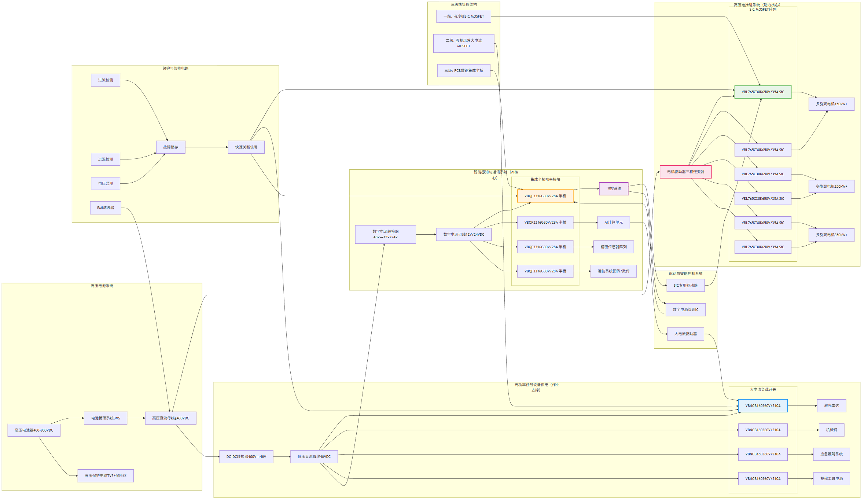Click the 高压保护电路TVS/保险丝 node

pos(106,476)
